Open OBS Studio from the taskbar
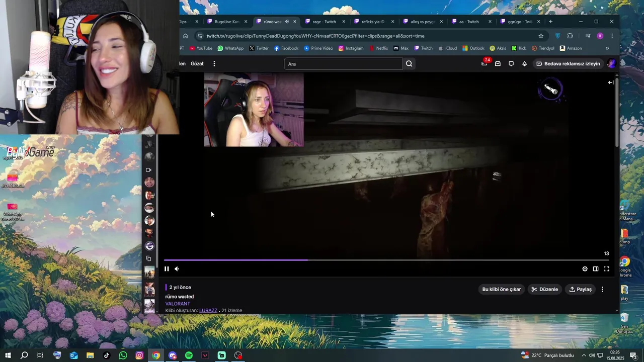 (x=238, y=355)
